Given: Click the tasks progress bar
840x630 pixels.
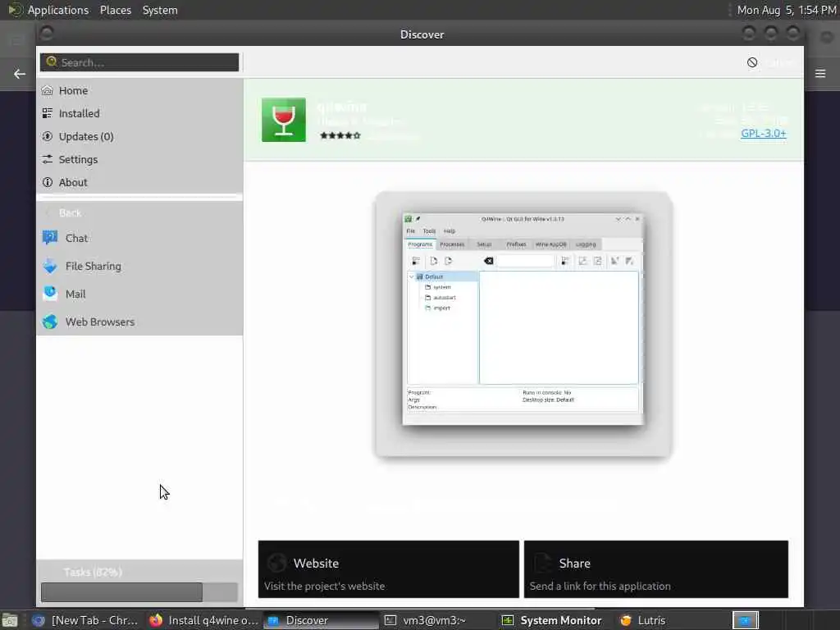Looking at the screenshot, I should click(x=139, y=592).
